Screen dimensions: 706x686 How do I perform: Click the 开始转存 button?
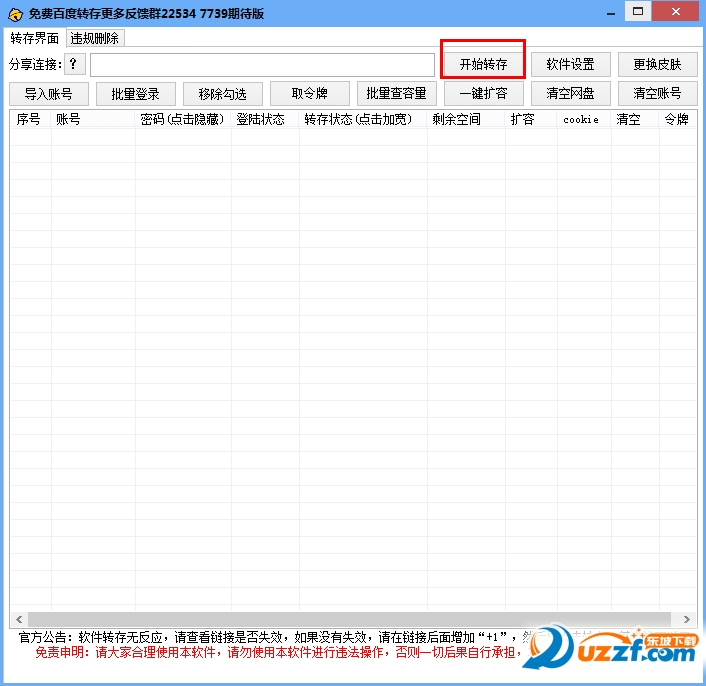pyautogui.click(x=483, y=65)
